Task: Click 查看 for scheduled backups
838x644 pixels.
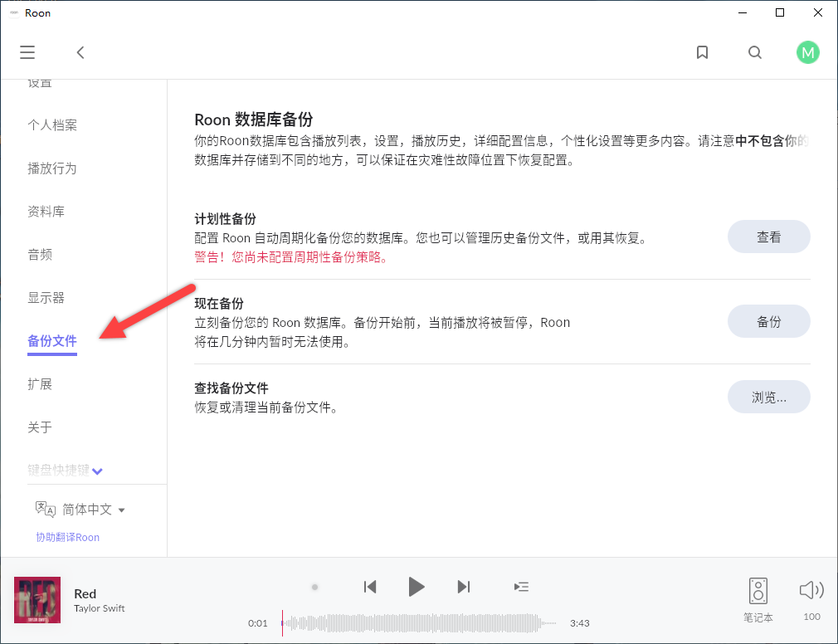Action: click(x=768, y=237)
